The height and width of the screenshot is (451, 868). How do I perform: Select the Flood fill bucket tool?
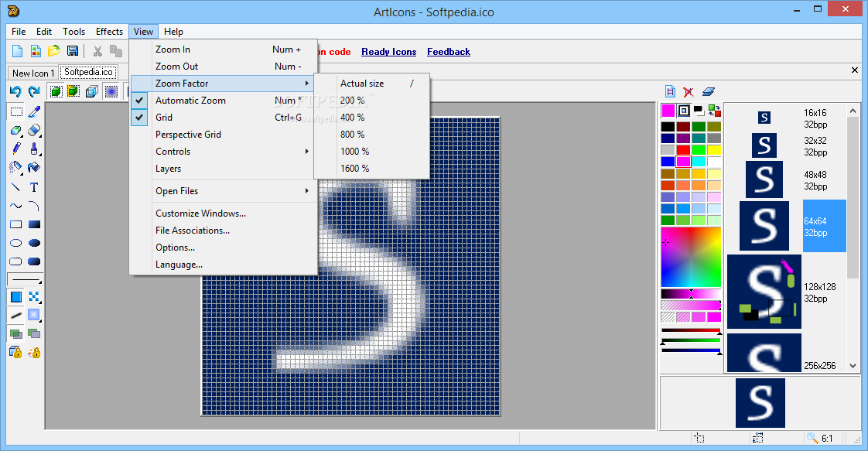click(34, 167)
